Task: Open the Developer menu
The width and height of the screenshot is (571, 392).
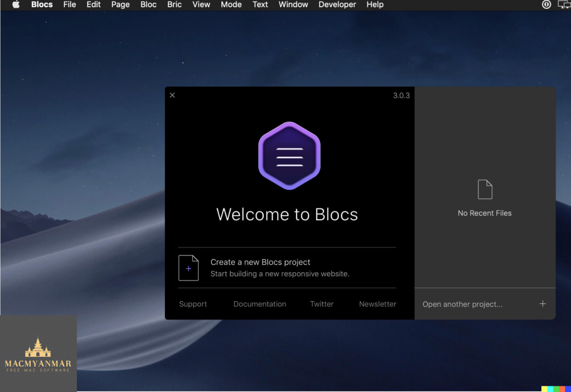Action: pyautogui.click(x=337, y=4)
